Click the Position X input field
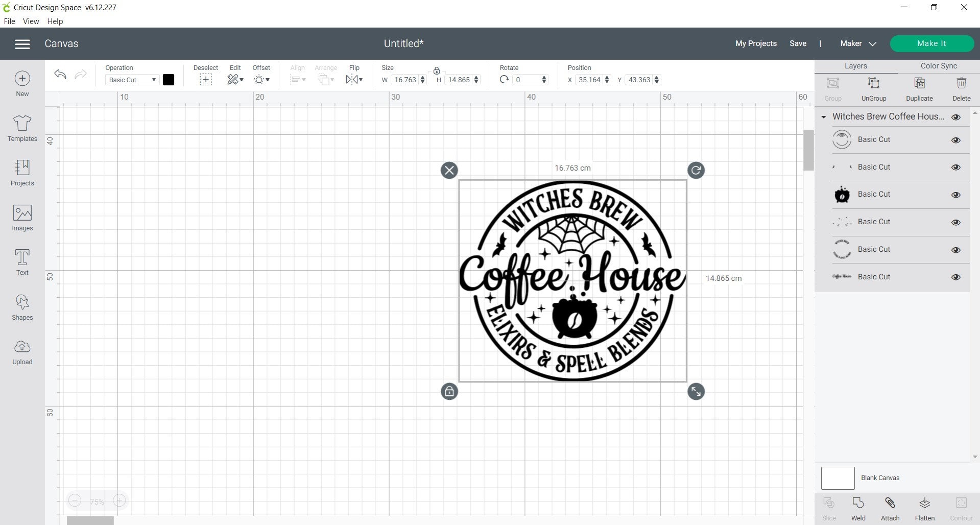The image size is (980, 525). (x=589, y=80)
